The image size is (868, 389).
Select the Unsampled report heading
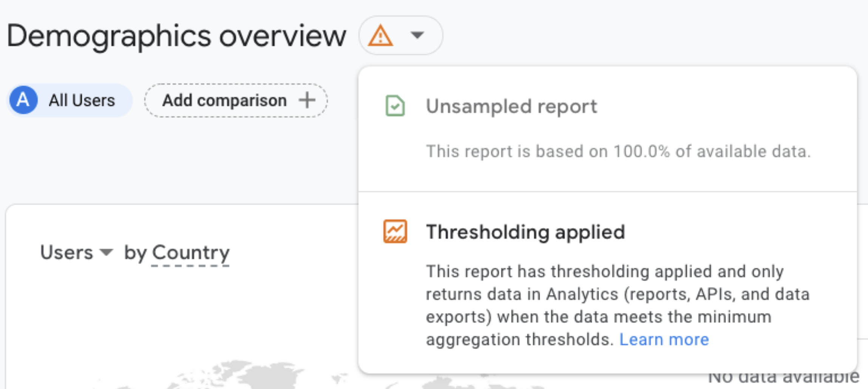pos(511,106)
